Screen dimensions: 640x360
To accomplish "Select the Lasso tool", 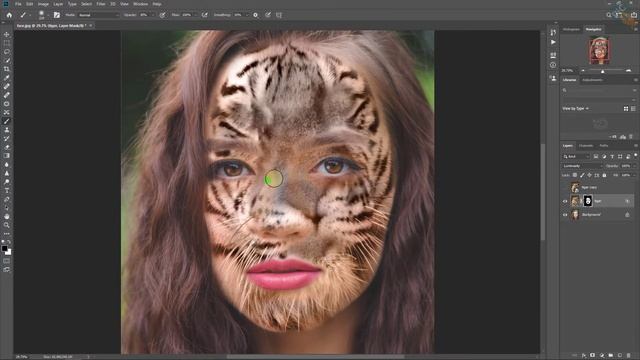I will coord(7,52).
